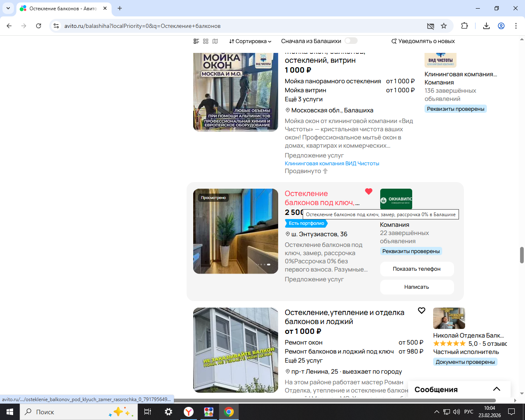Viewport: 525px width, 420px height.
Task: Open the Сортировка dropdown
Action: pyautogui.click(x=250, y=41)
